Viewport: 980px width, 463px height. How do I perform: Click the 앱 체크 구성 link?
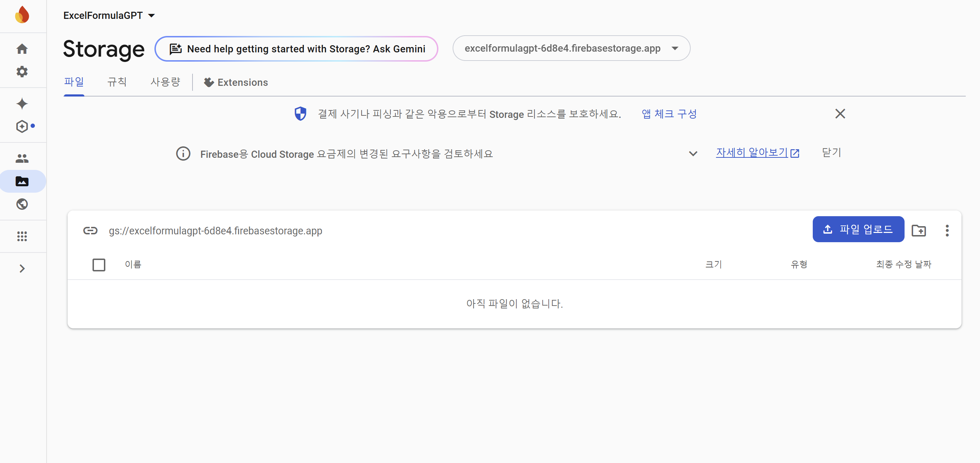(x=669, y=114)
